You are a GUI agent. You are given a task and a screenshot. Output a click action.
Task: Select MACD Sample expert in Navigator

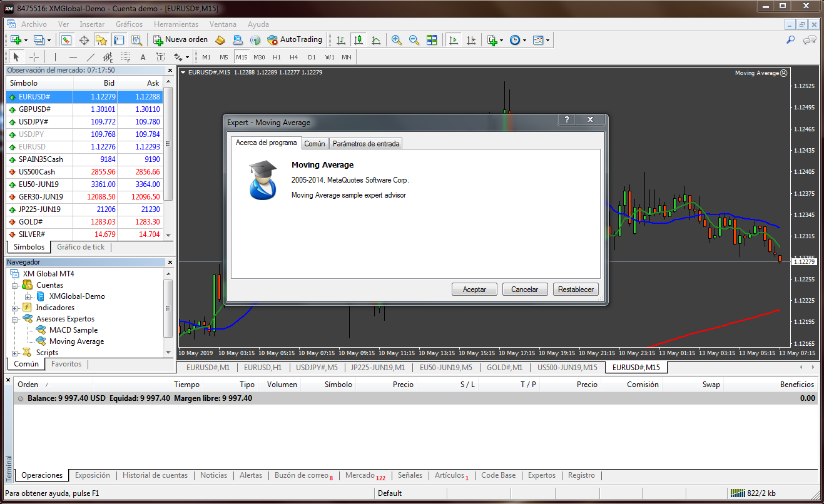coord(73,330)
